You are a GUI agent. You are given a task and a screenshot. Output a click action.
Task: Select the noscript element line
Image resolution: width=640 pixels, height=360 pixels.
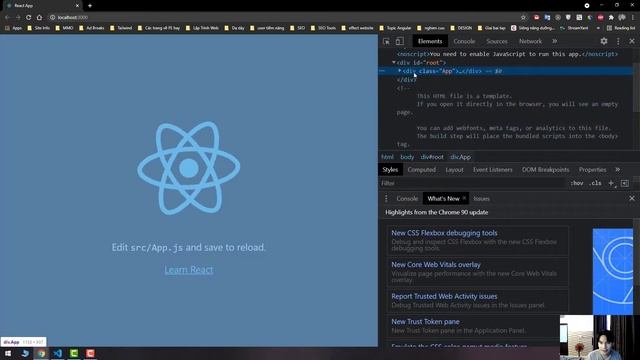click(x=507, y=54)
